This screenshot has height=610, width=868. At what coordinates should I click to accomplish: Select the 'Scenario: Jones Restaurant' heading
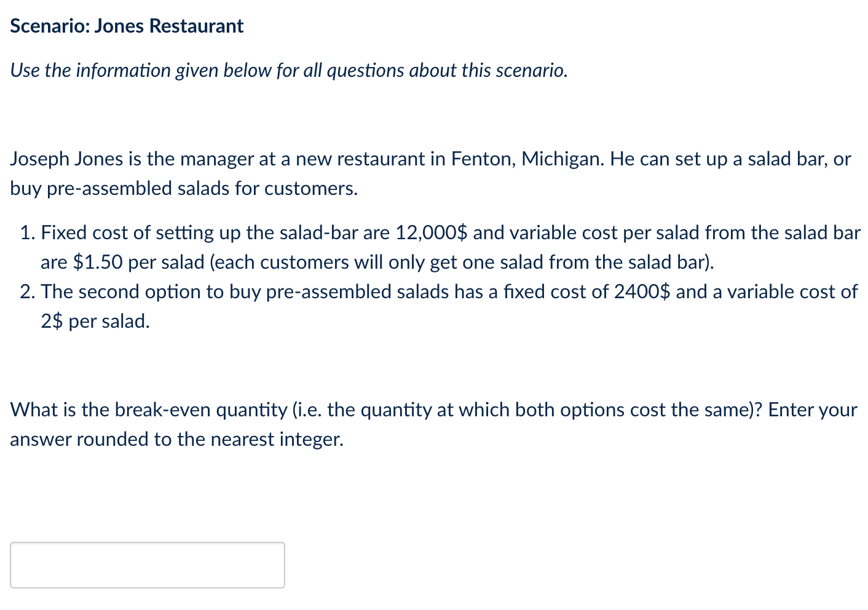point(127,26)
